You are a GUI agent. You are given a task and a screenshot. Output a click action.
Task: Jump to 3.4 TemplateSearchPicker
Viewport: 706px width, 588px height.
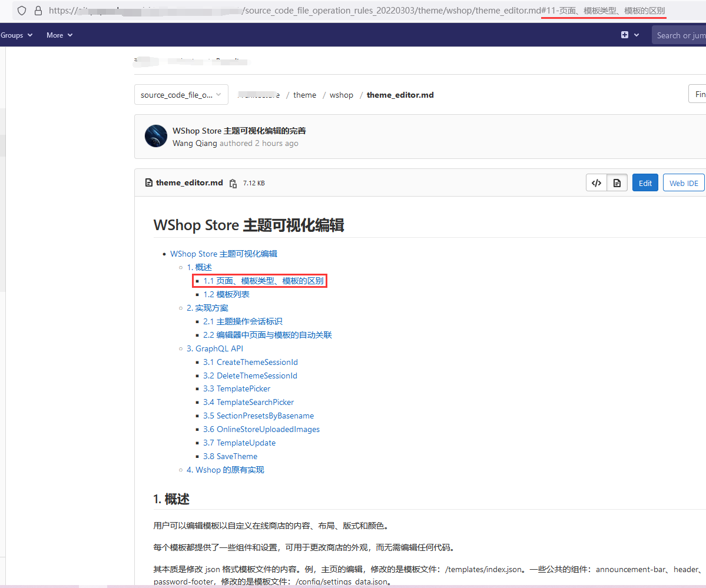248,402
